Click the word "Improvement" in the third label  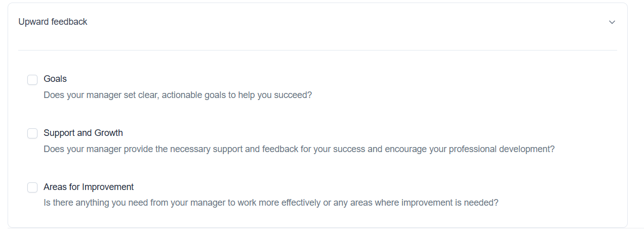(108, 187)
